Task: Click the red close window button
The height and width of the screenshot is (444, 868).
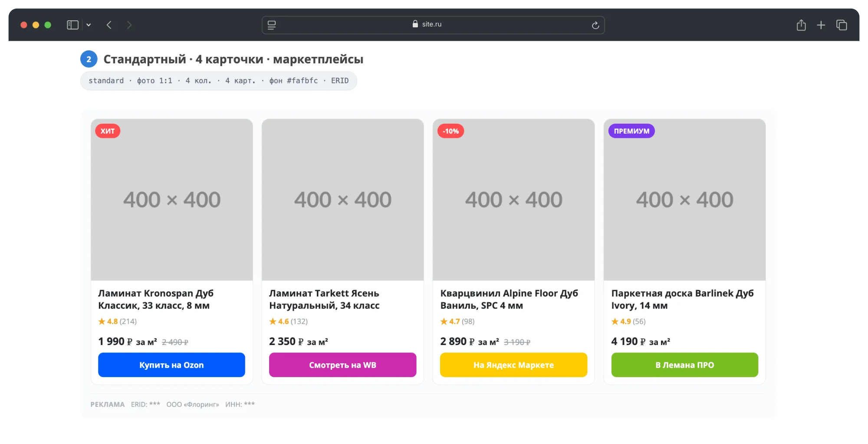Action: point(24,25)
